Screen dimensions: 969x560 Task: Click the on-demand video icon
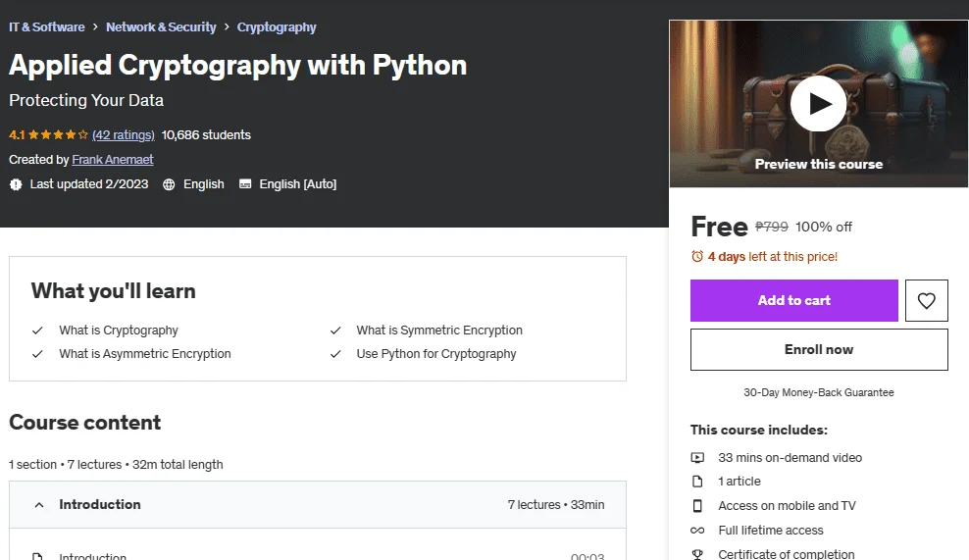point(697,458)
